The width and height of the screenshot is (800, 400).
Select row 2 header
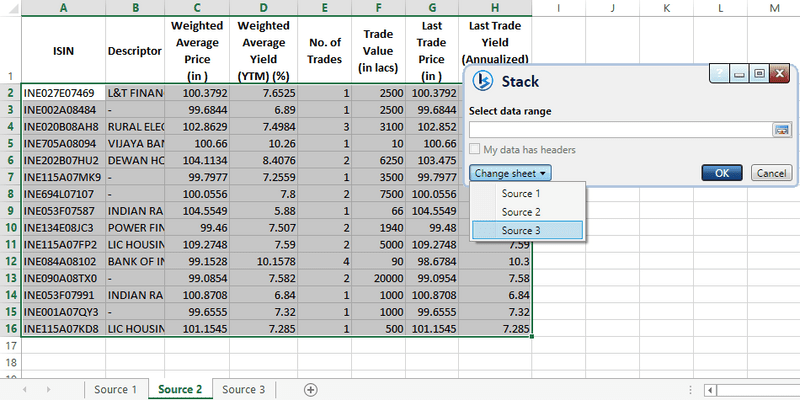[x=11, y=93]
